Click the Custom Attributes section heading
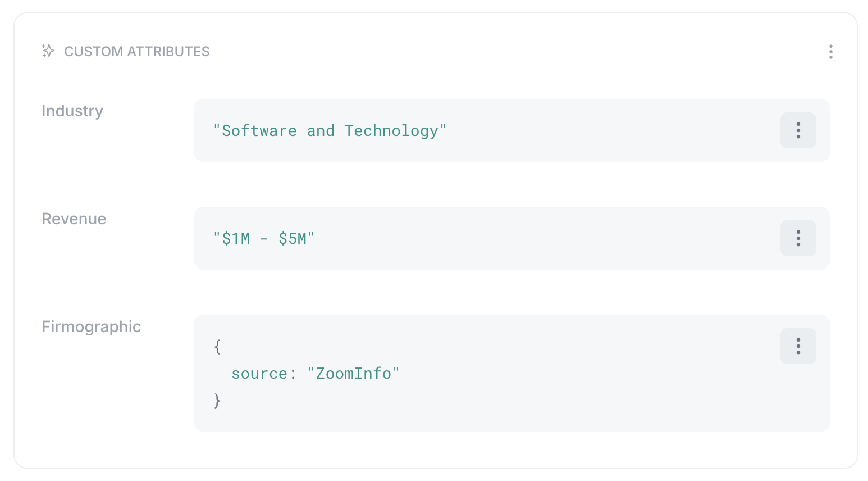 [137, 52]
